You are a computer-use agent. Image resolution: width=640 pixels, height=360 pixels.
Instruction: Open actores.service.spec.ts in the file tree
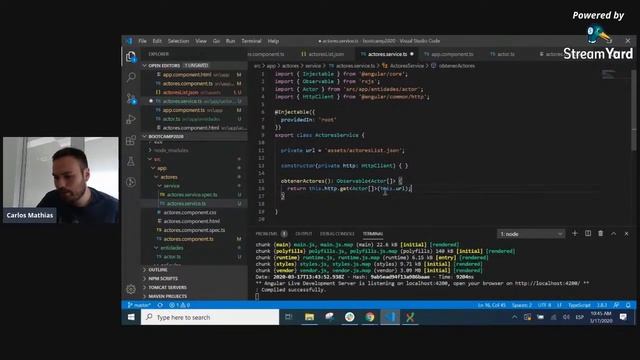click(x=192, y=195)
